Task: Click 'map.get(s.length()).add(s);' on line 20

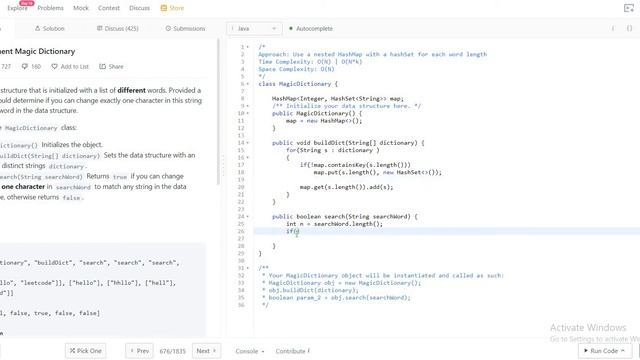Action: pyautogui.click(x=347, y=187)
